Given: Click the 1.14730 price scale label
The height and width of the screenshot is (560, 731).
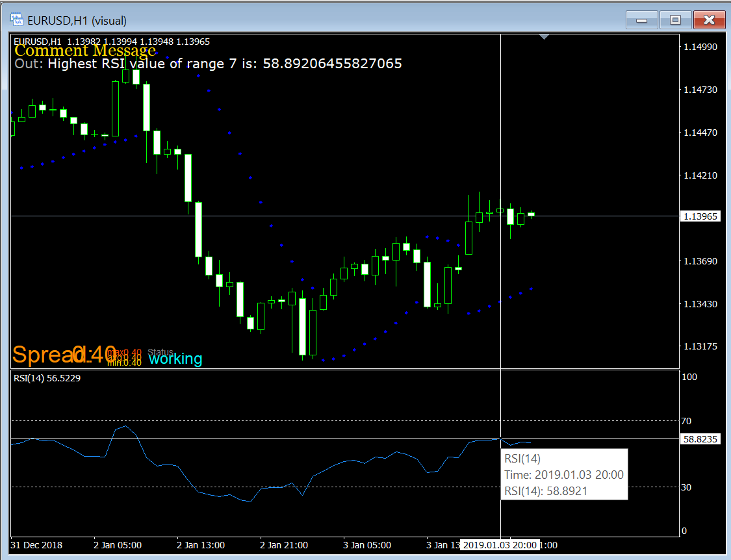Looking at the screenshot, I should tap(700, 90).
